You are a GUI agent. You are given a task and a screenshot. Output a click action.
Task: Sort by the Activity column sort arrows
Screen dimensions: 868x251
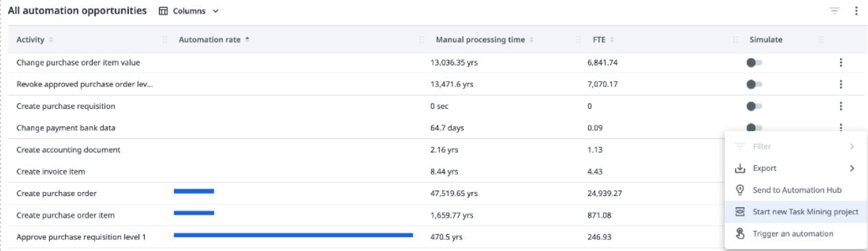(51, 40)
